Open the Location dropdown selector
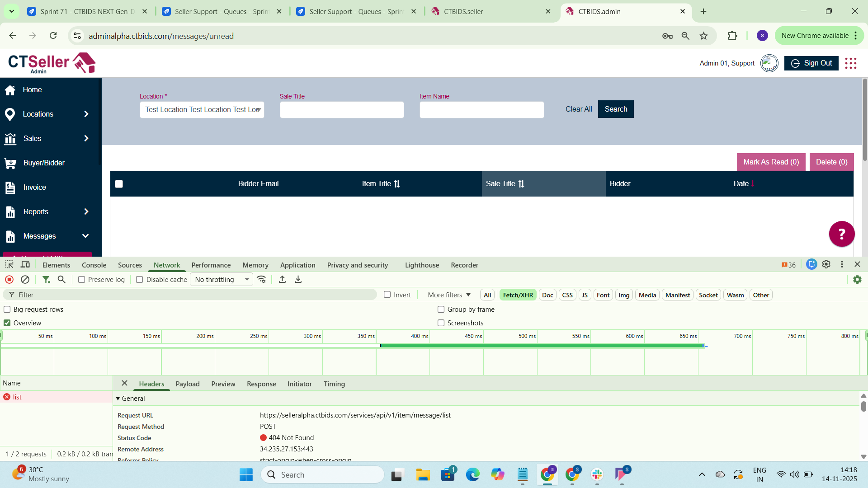This screenshot has width=868, height=488. pyautogui.click(x=202, y=110)
